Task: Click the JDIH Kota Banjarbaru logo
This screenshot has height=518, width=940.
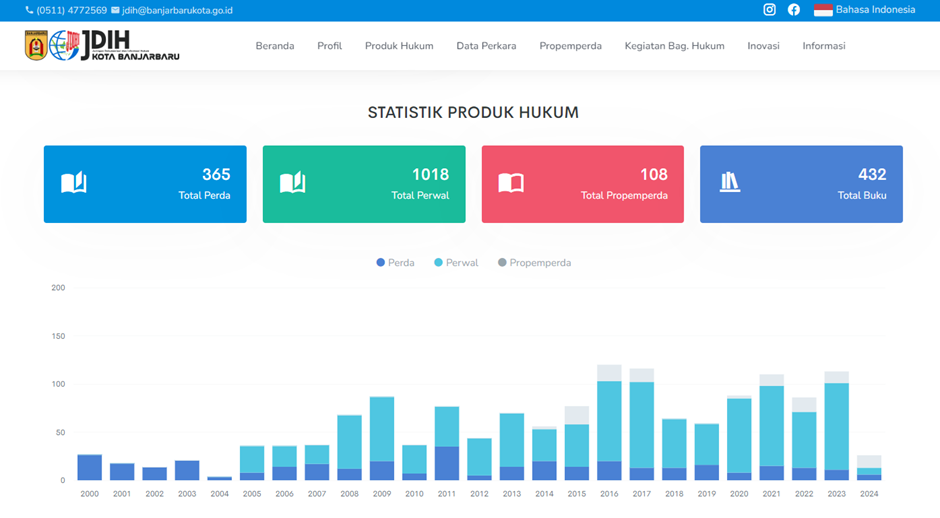Action: coord(102,46)
